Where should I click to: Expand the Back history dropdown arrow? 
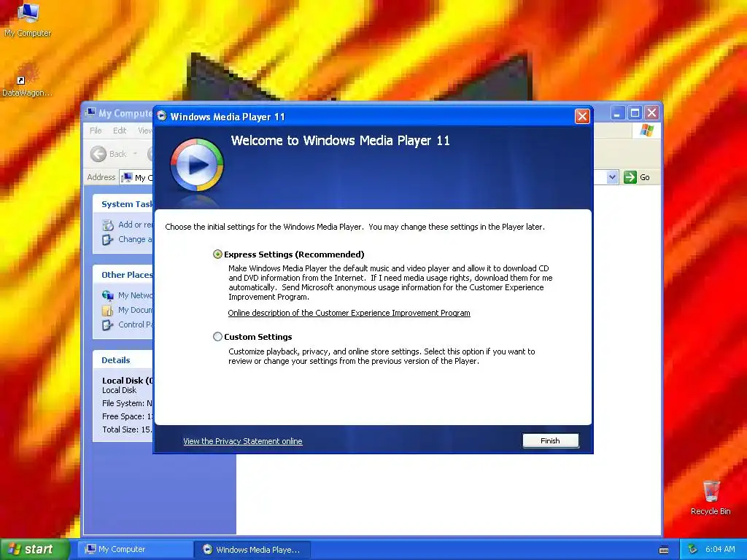click(x=135, y=153)
